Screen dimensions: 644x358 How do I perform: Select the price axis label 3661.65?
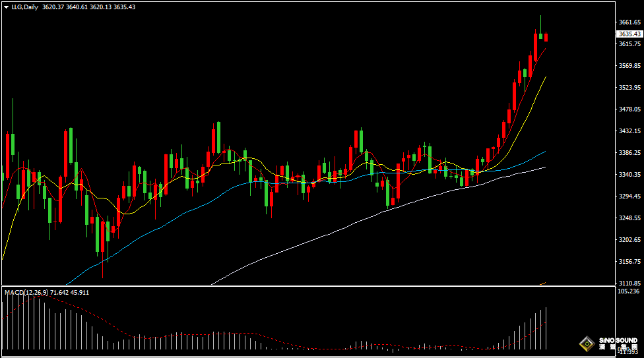pos(629,22)
